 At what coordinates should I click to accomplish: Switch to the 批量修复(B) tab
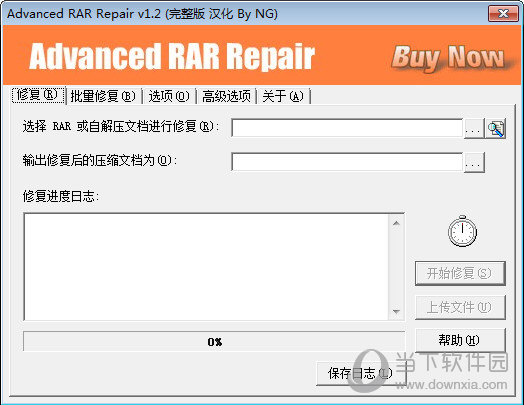click(x=103, y=96)
